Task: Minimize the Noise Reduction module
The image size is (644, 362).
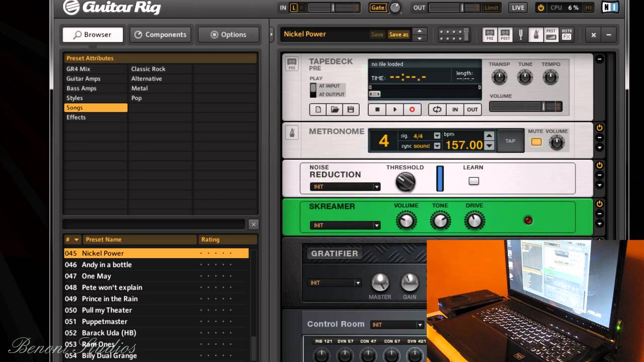Action: [599, 175]
